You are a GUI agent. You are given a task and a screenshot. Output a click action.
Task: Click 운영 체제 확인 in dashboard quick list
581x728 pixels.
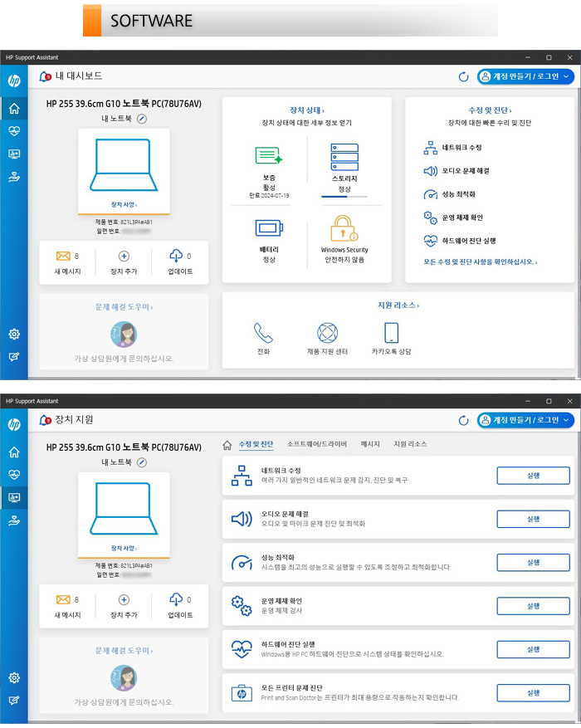tap(453, 217)
